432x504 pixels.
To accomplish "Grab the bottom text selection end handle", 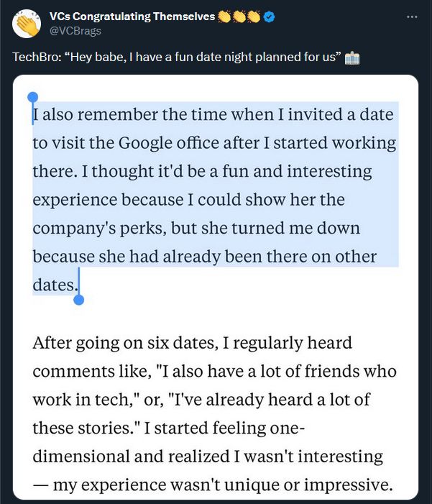I will pyautogui.click(x=78, y=298).
